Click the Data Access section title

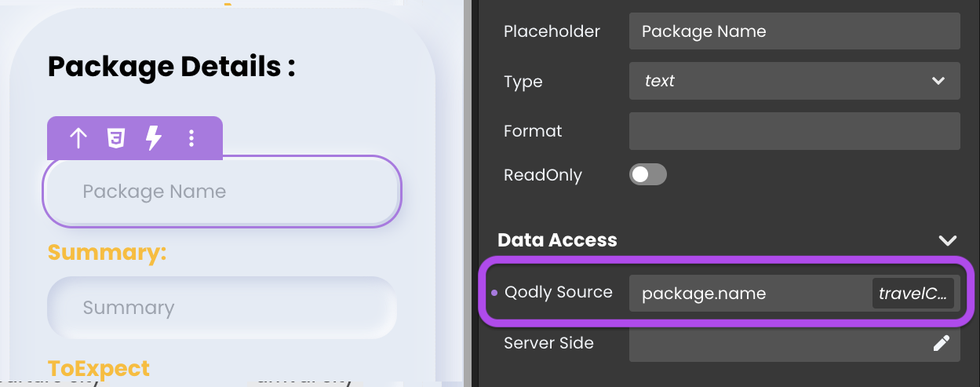(558, 240)
